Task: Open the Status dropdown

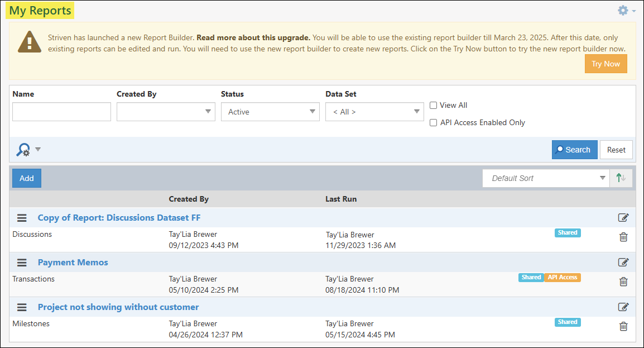Action: 270,112
